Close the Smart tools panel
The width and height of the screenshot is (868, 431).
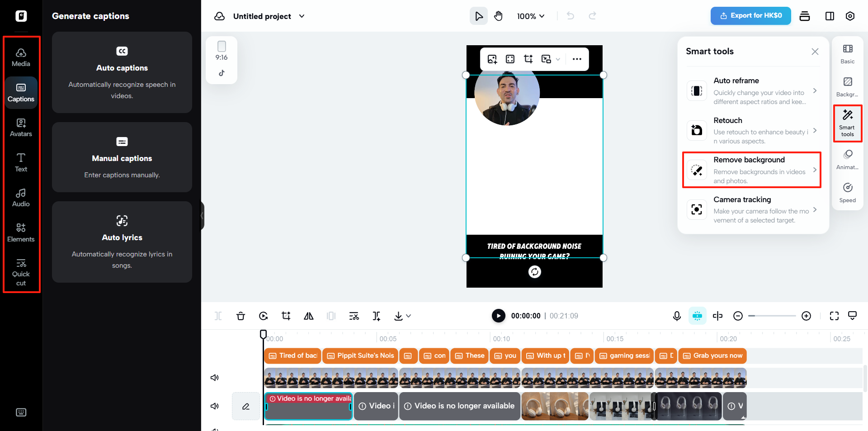pyautogui.click(x=815, y=52)
